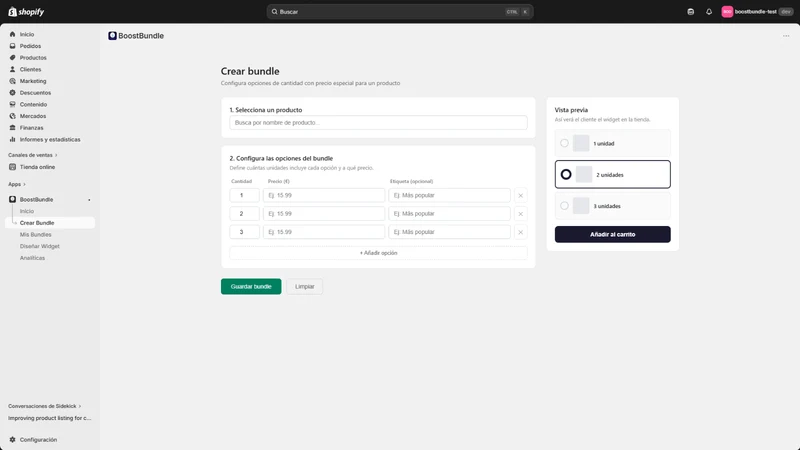Viewport: 800px width, 450px height.
Task: Open Marketing target icon
Action: coord(12,81)
